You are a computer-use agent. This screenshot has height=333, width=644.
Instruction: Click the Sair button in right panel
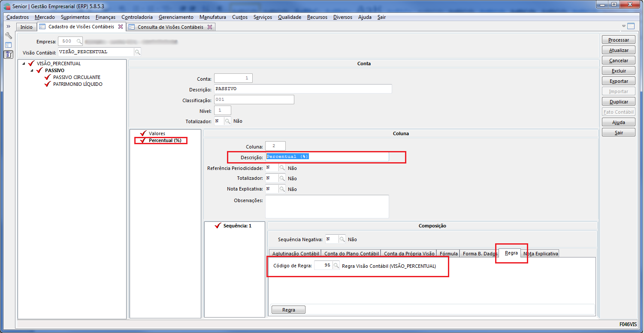pos(619,133)
